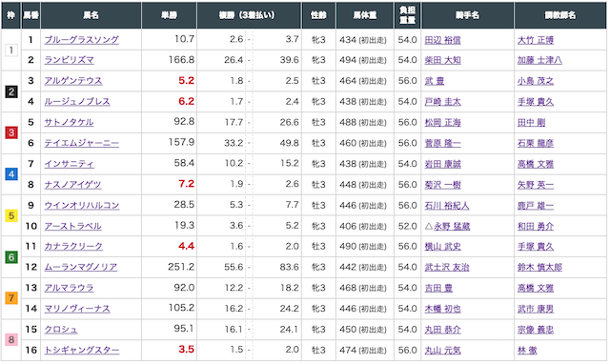
Task: Open jockey link 松岡 正海
Action: (442, 123)
